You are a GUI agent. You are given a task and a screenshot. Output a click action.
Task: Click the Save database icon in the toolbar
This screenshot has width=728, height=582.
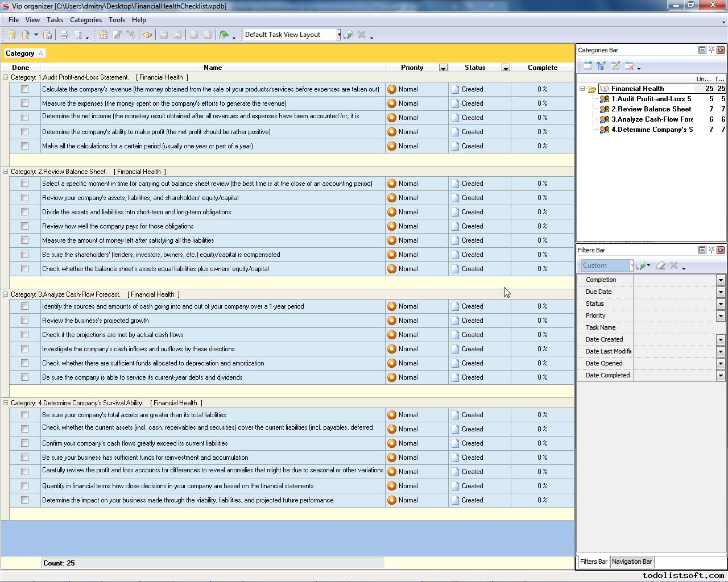(48, 35)
